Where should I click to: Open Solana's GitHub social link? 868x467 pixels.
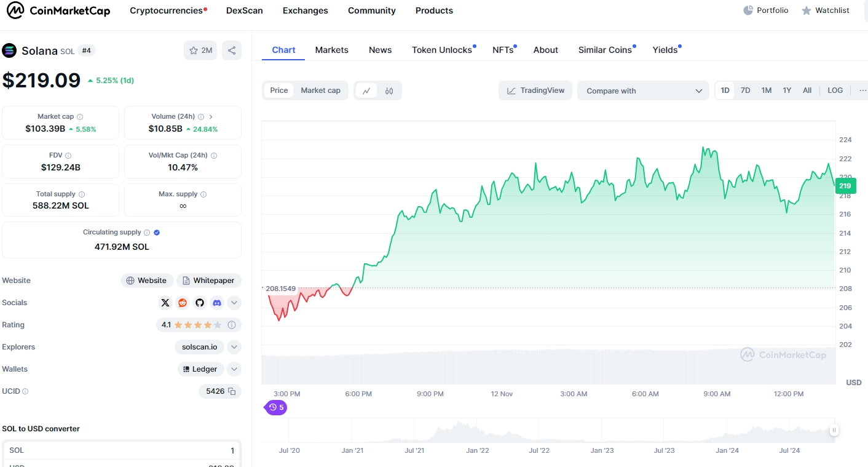199,303
